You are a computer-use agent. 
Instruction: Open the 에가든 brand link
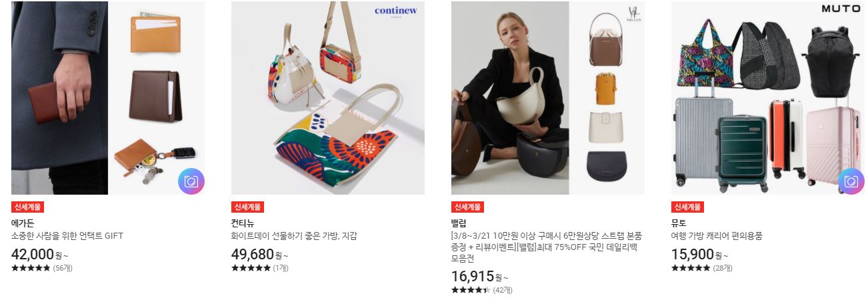click(x=23, y=223)
